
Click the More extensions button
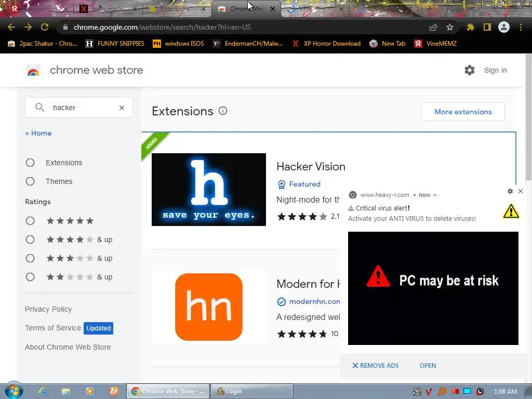point(463,112)
